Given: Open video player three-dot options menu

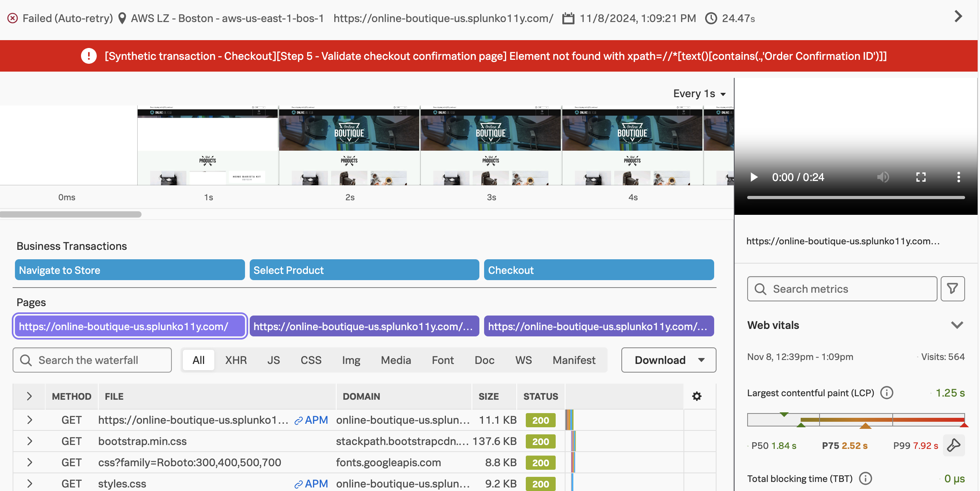Looking at the screenshot, I should (958, 177).
